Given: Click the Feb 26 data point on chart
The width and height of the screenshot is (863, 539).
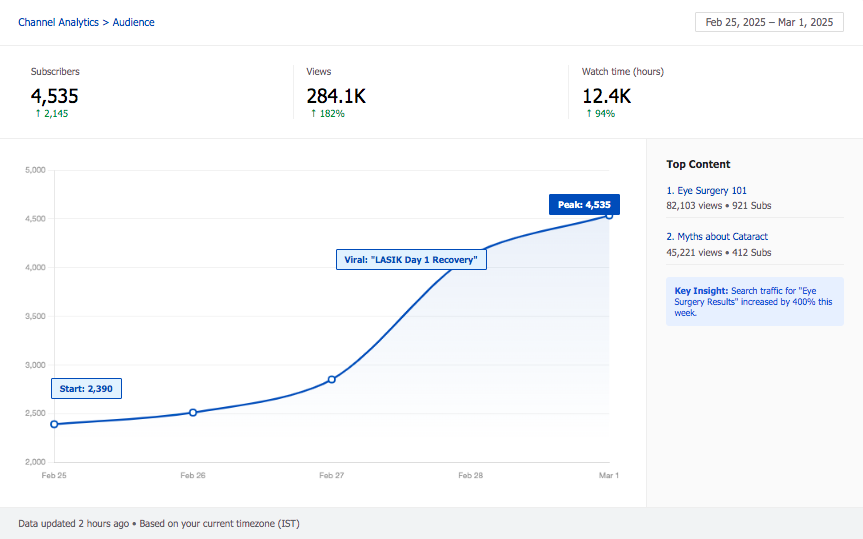Looking at the screenshot, I should [x=193, y=412].
